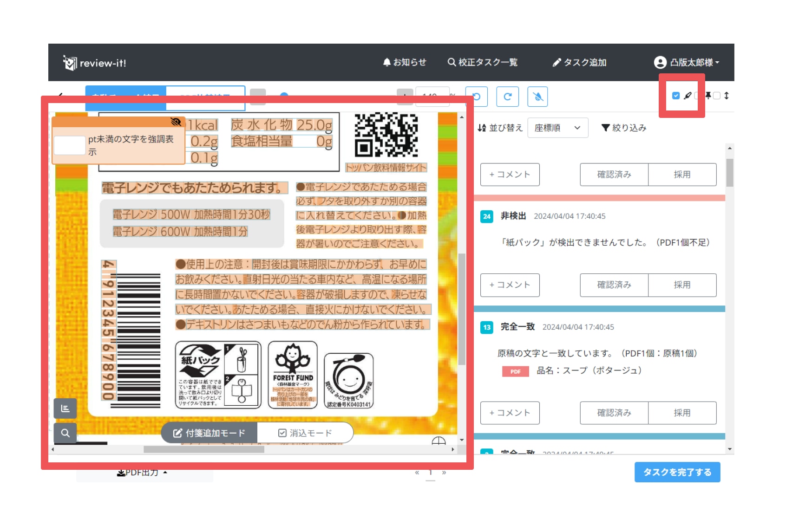799x532 pixels.
Task: Open the 座標順 sort order dropdown
Action: (x=558, y=128)
